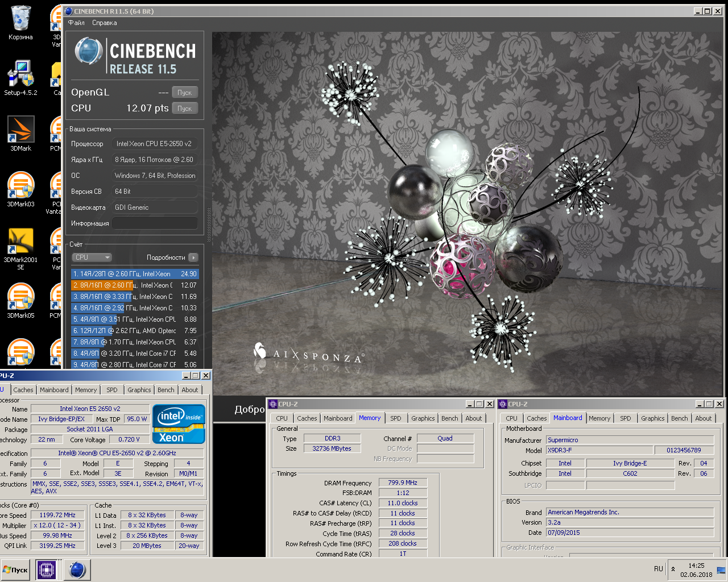Click the DRAM Frequency value 799.9 MHz

tap(403, 483)
